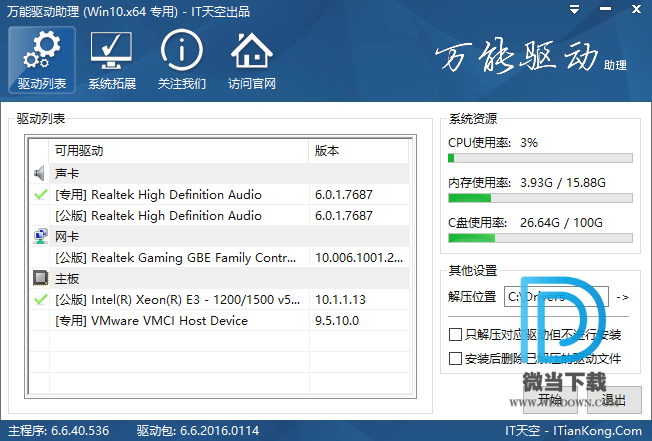The width and height of the screenshot is (652, 441).
Task: Uncheck [专用] Realtek High Definition Audio driver
Action: click(x=40, y=195)
